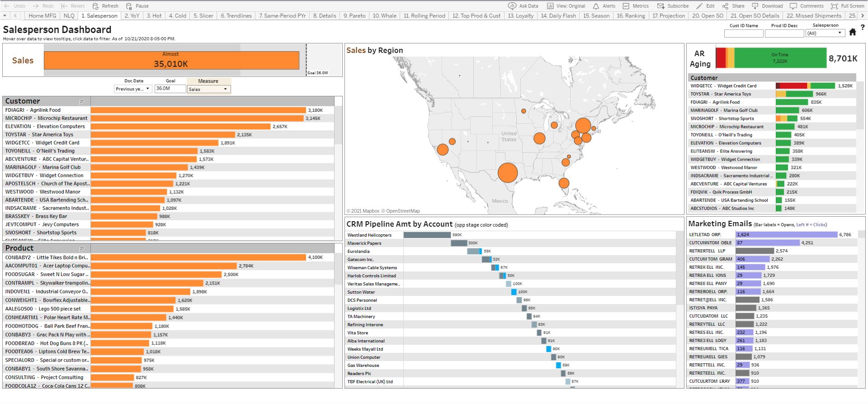Open the Measure dropdown
This screenshot has height=404, width=868.
point(208,89)
